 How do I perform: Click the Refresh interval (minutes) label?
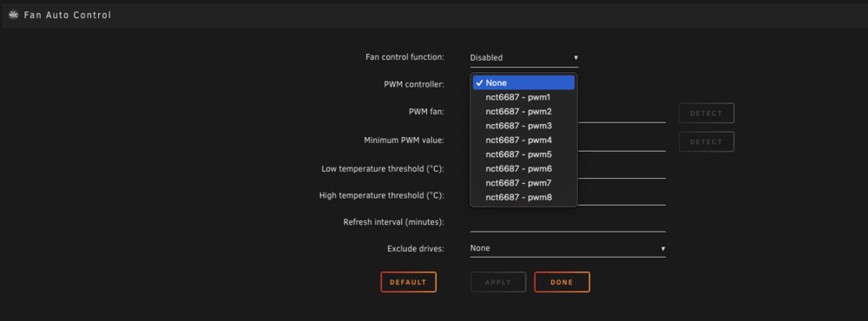pos(394,222)
